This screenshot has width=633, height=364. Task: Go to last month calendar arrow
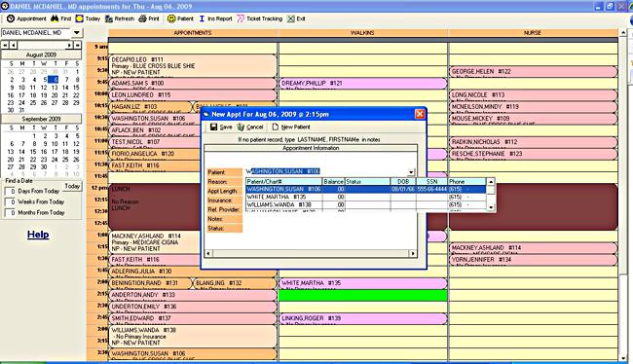(x=78, y=45)
